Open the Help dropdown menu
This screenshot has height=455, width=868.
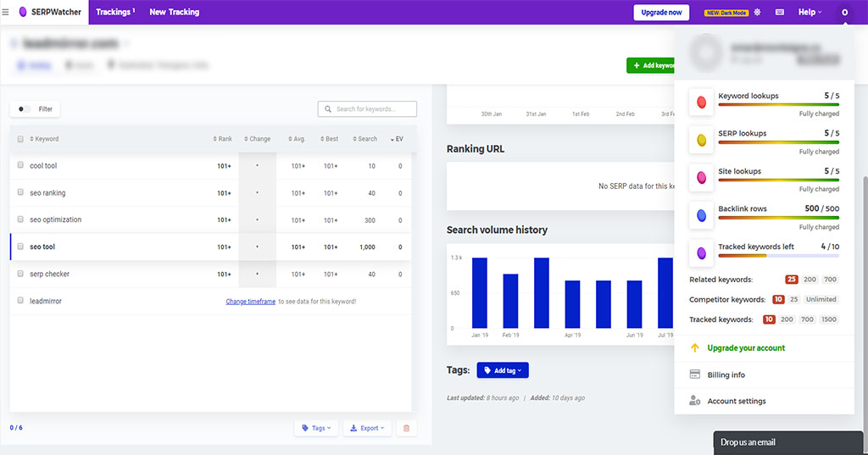810,12
